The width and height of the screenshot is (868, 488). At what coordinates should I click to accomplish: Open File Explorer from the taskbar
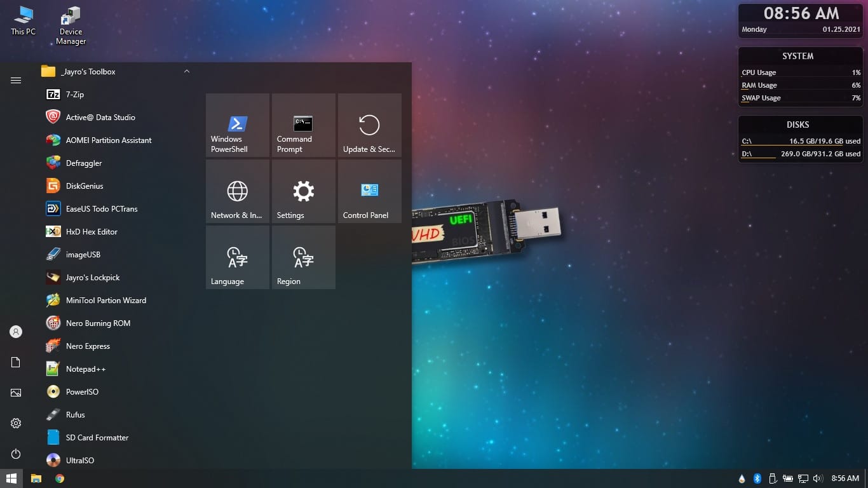pos(36,478)
